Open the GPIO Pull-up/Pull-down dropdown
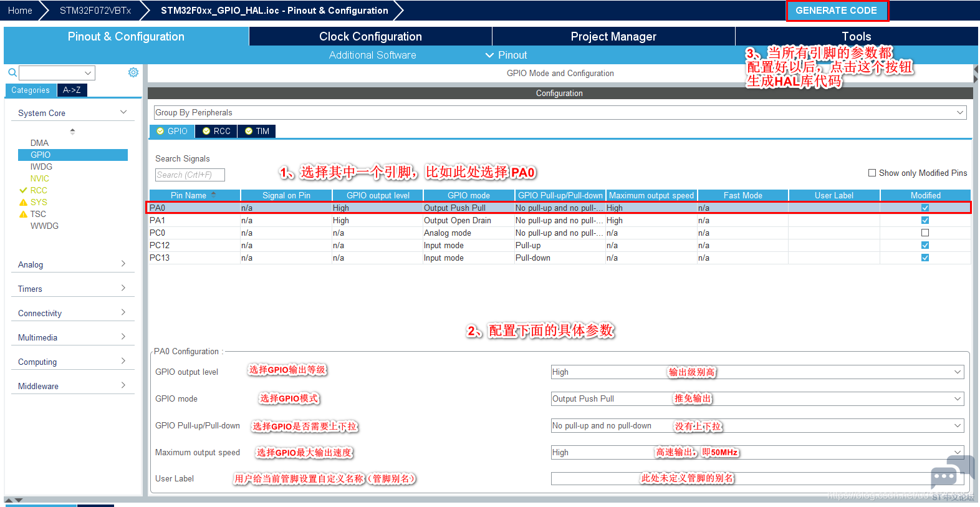Viewport: 980px width, 507px height. tap(757, 426)
